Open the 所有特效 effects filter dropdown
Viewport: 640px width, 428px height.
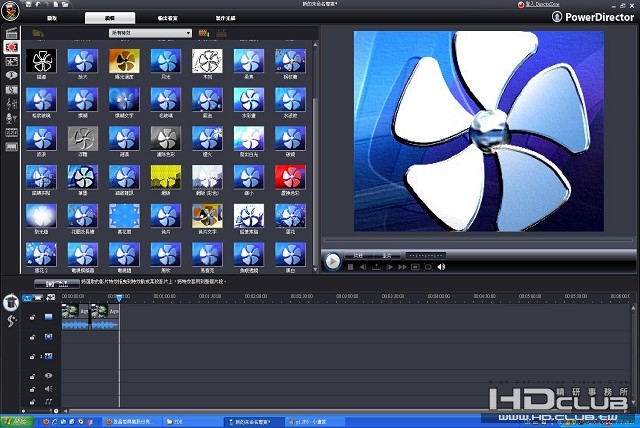point(150,33)
